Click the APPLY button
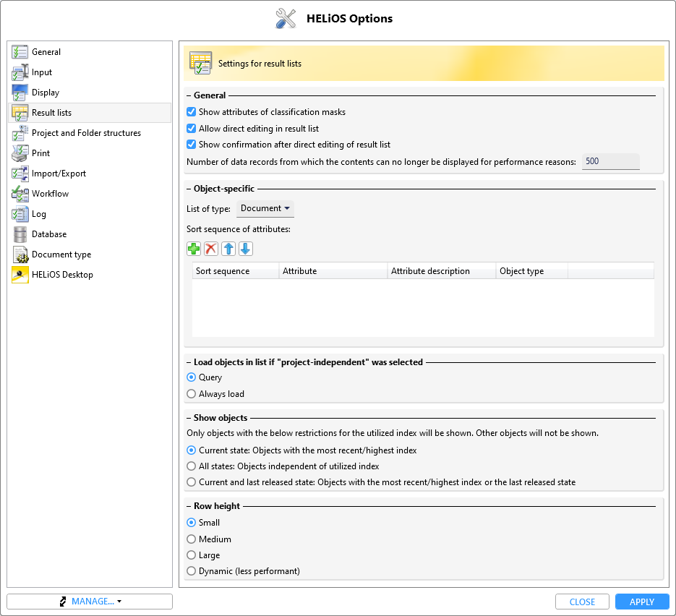Viewport: 676px width, 616px height. (x=642, y=602)
